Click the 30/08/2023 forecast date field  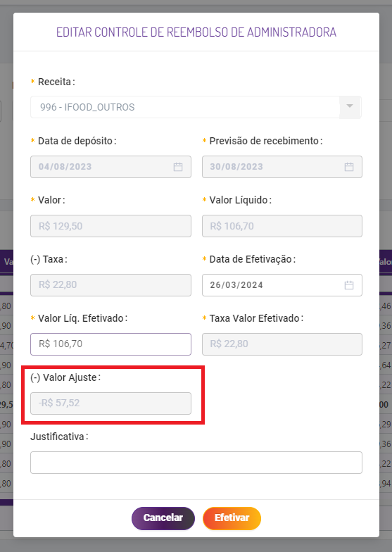click(x=282, y=167)
